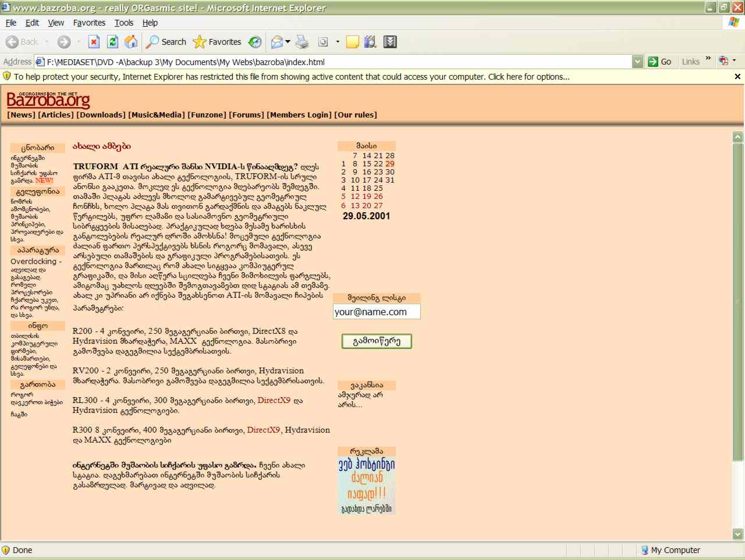Open the File menu
Screen dimensions: 745x560
[x=11, y=23]
